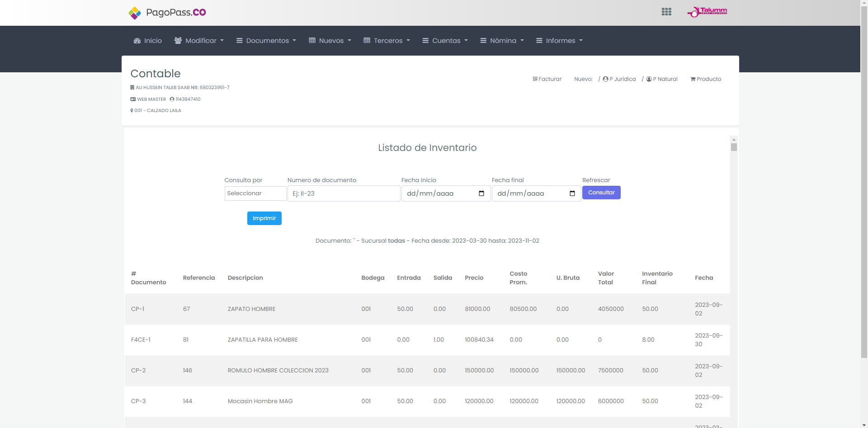This screenshot has width=868, height=428.
Task: Create new P Jurídica
Action: (619, 79)
